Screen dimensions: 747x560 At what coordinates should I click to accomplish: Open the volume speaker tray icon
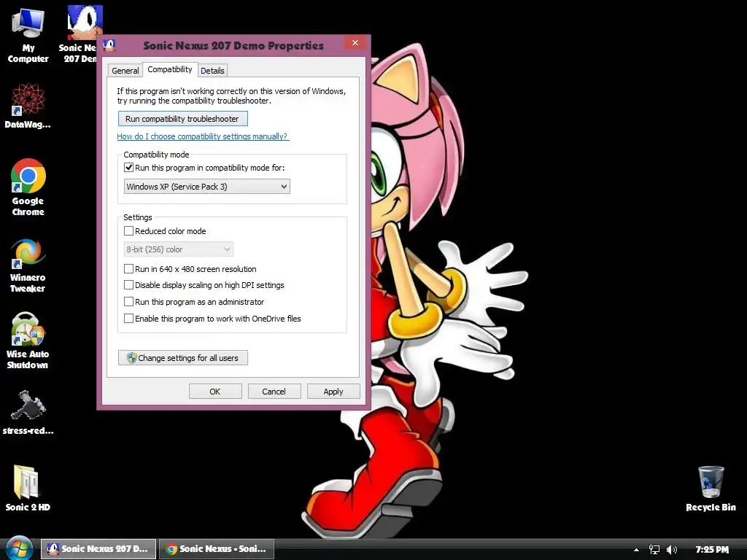(x=672, y=550)
